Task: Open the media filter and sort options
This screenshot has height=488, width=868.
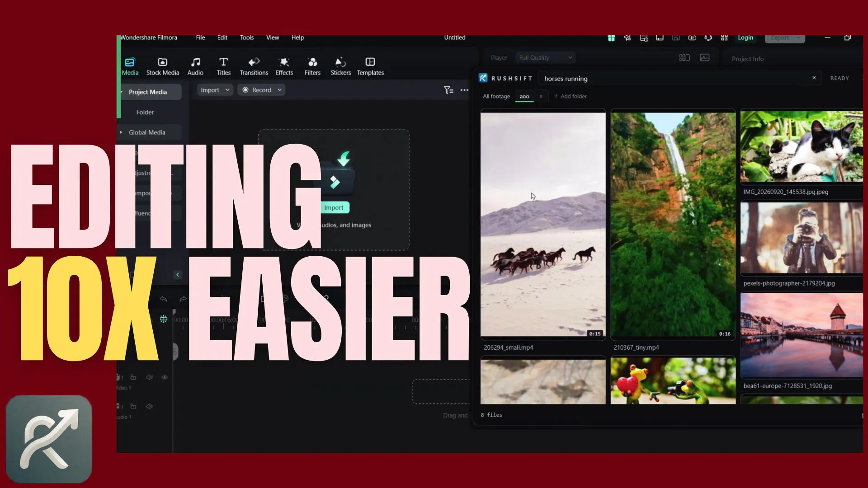Action: click(448, 90)
